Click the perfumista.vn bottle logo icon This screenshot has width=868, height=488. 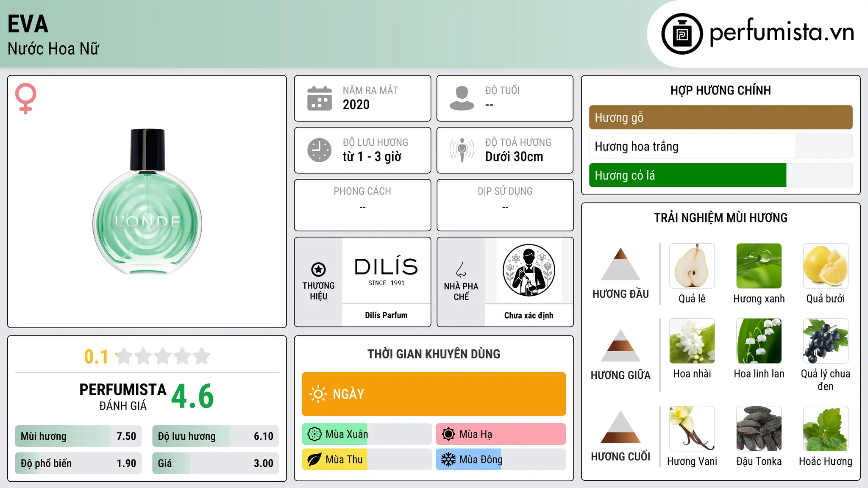[682, 34]
